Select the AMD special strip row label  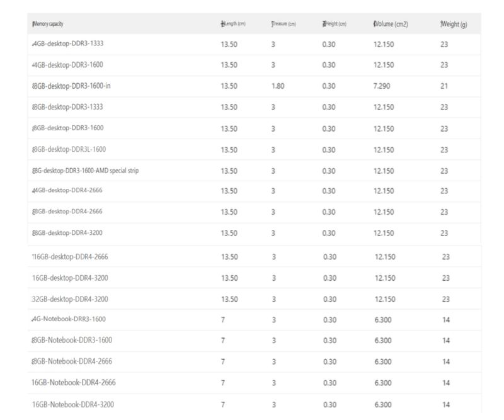point(85,171)
